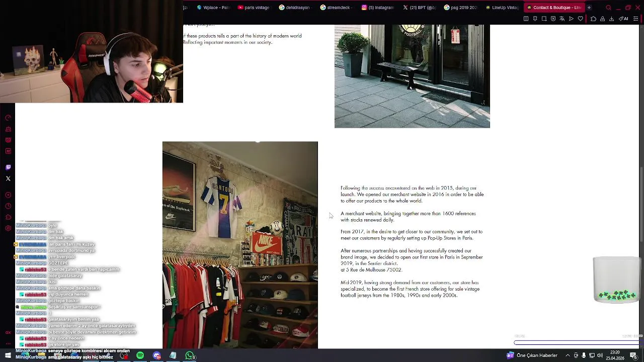Viewport: 644px width, 362px height.
Task: Click the pinboard pin icon
Action: coord(535,19)
